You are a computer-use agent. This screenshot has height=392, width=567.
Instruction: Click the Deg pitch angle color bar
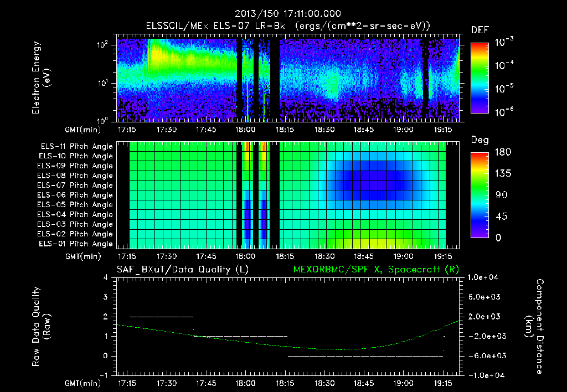click(480, 195)
